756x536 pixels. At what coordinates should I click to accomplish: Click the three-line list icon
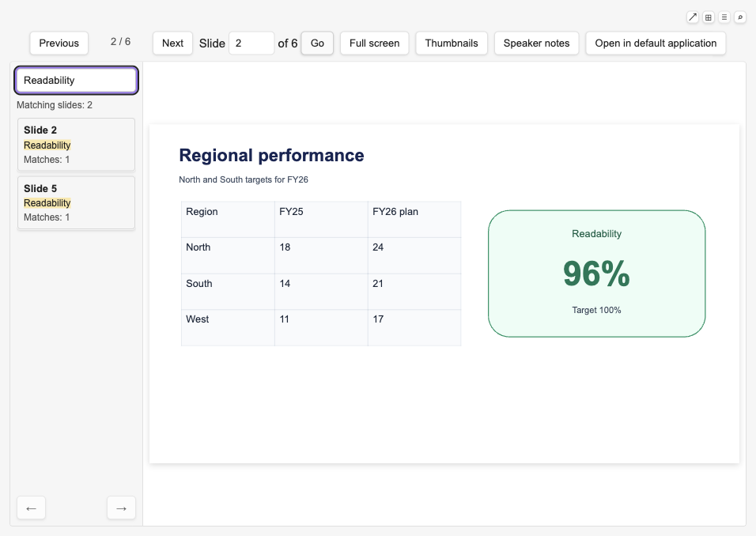point(724,17)
